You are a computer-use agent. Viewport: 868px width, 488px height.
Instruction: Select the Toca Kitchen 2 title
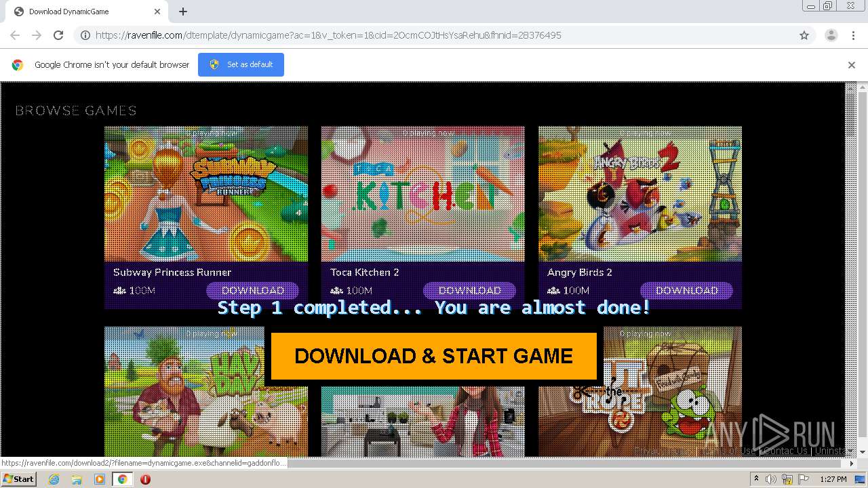click(365, 272)
